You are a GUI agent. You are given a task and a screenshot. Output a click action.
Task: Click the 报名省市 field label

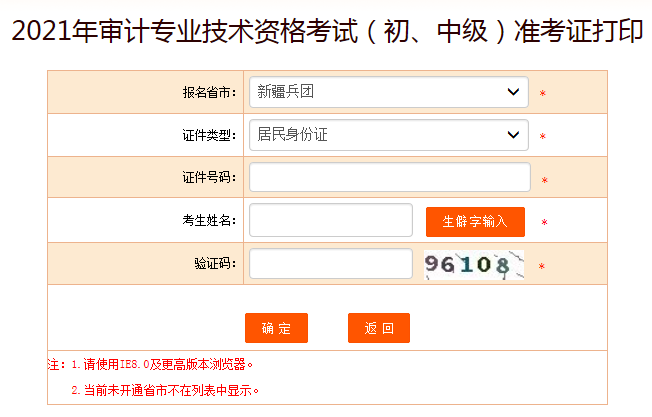click(x=209, y=92)
